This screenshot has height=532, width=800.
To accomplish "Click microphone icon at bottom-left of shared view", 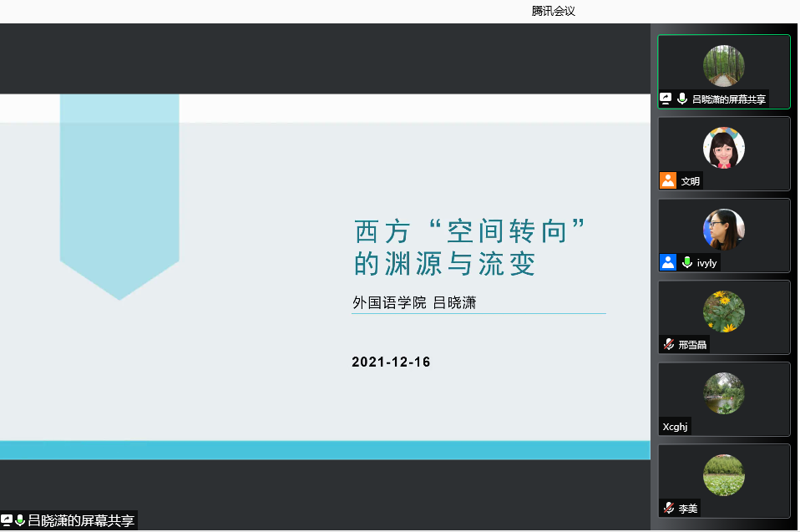I will click(x=20, y=520).
